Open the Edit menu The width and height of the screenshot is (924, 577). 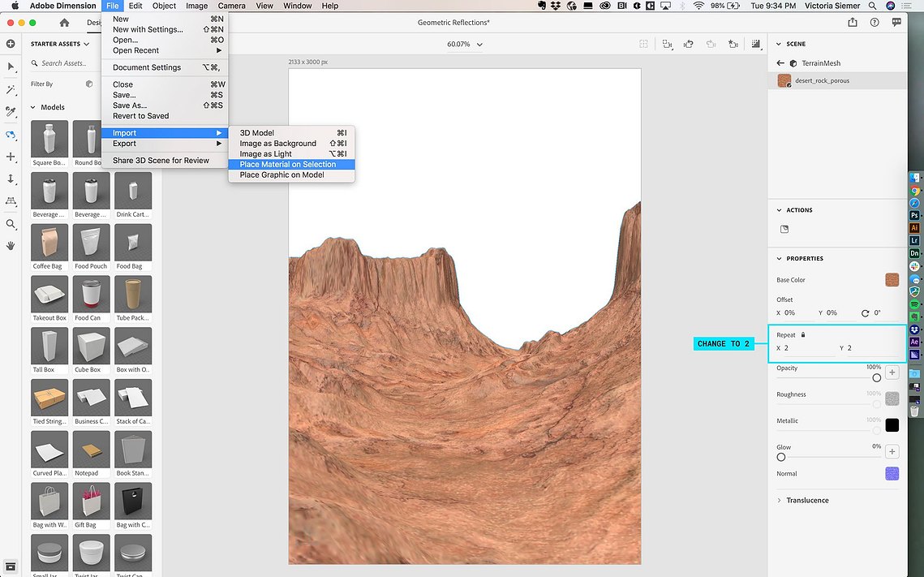coord(135,6)
